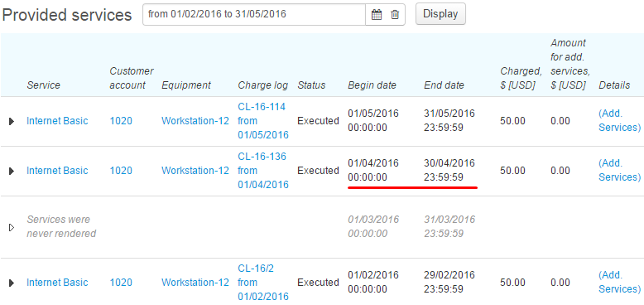Select greyed end date 31/03/2016 23:59:59
The height and width of the screenshot is (305, 644).
(449, 226)
